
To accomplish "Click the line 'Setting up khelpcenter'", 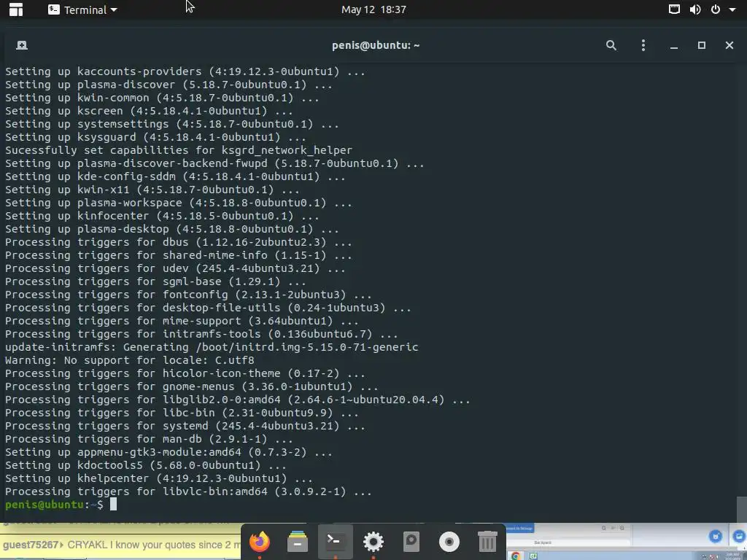I will click(158, 478).
